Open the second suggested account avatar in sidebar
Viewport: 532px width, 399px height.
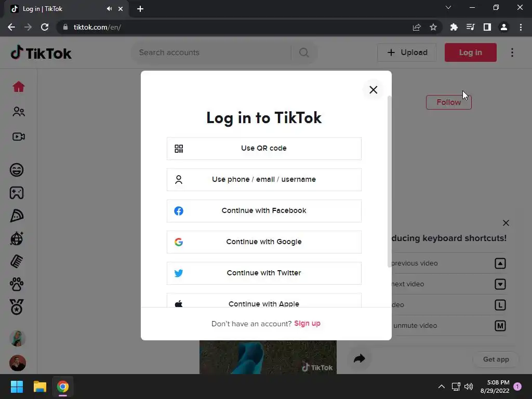(18, 363)
